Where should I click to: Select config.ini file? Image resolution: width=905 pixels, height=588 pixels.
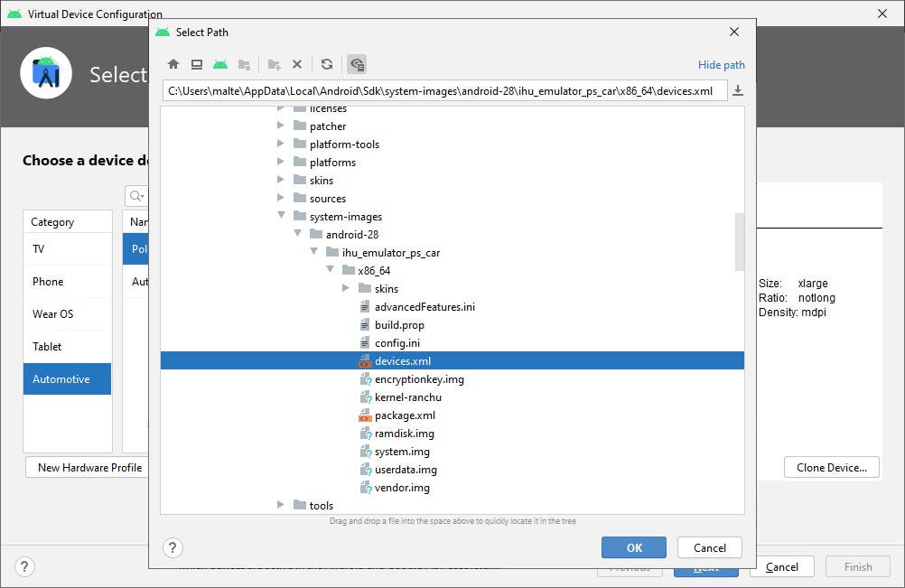tap(397, 342)
